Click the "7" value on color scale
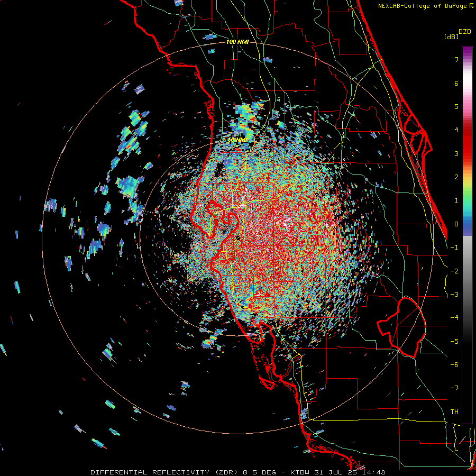Image resolution: width=476 pixels, height=476 pixels. tap(456, 59)
